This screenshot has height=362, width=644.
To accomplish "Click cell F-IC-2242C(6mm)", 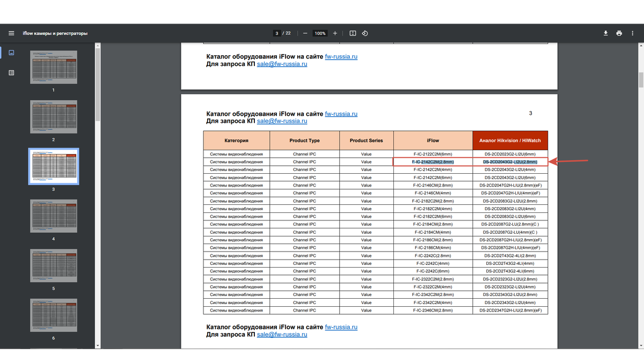I will point(433,271).
